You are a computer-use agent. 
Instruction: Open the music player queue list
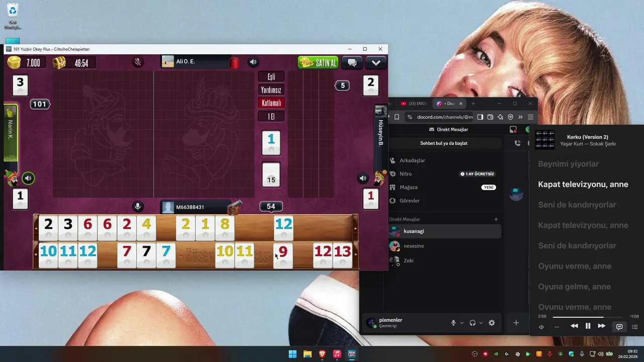[634, 327]
